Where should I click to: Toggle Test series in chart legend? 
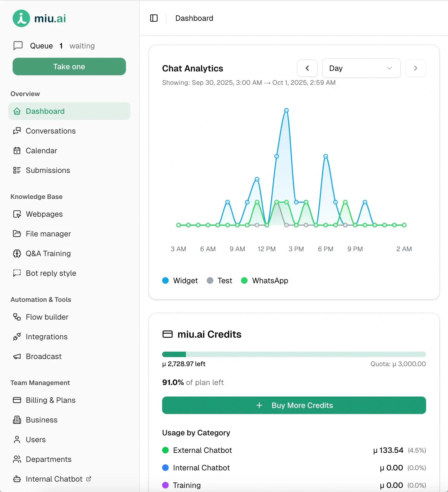[219, 280]
